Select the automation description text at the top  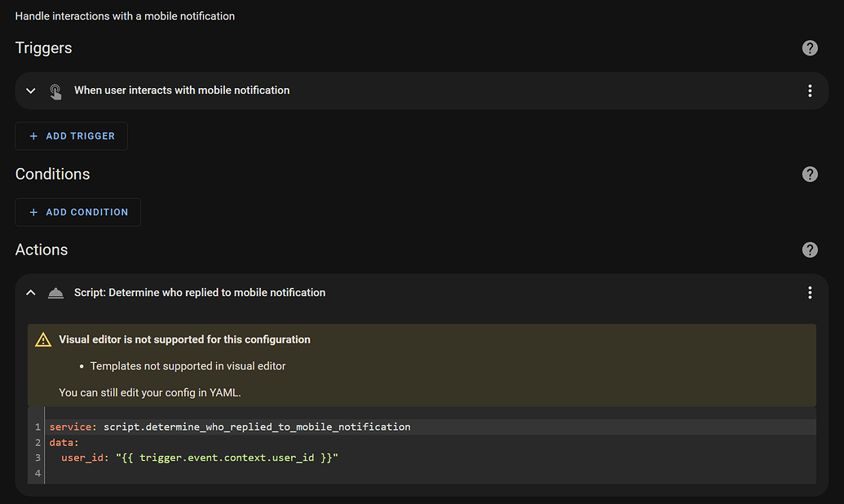coord(124,15)
